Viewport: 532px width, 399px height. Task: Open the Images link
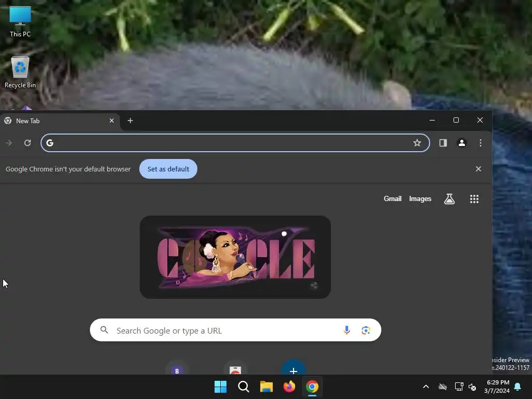pos(420,199)
